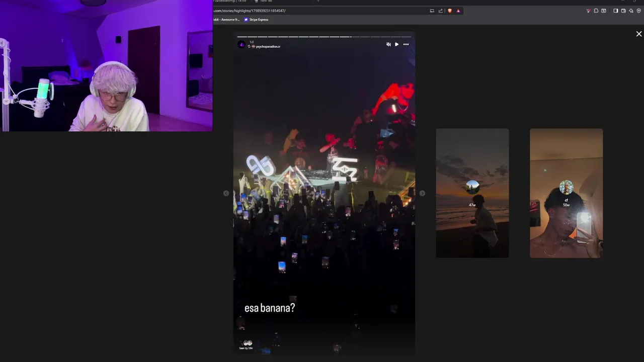This screenshot has width=644, height=362.
Task: Click the browser address bar URL
Action: pos(250,11)
